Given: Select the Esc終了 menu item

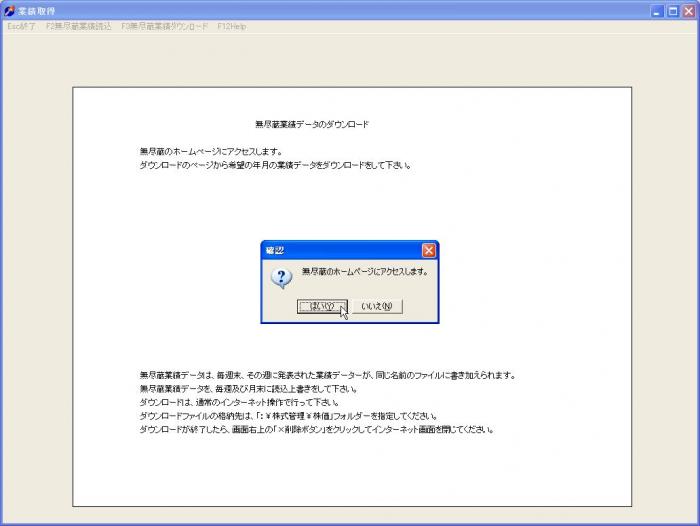Looking at the screenshot, I should tap(21, 26).
